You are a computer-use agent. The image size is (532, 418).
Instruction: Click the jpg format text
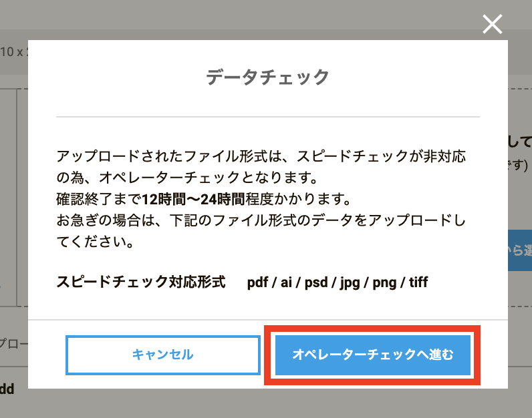click(350, 282)
